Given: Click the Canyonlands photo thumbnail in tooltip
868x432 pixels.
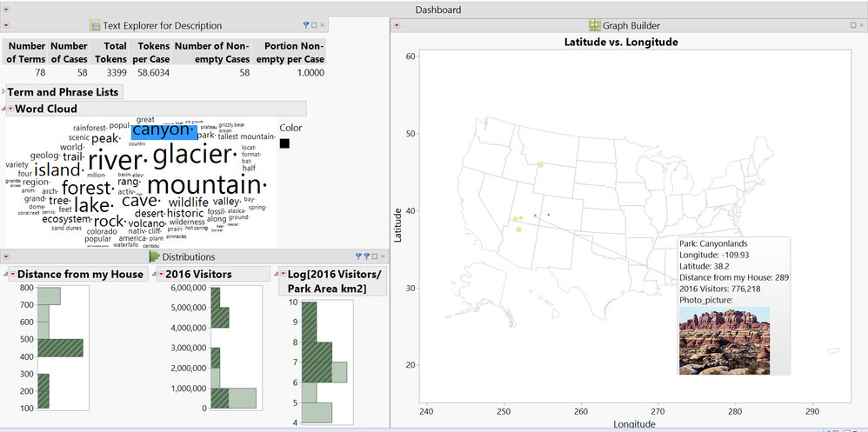Looking at the screenshot, I should (x=724, y=341).
